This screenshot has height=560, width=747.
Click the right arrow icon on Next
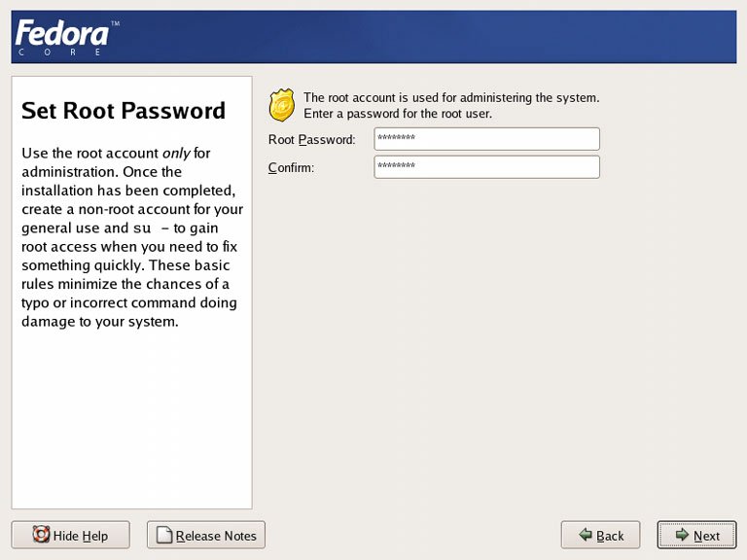tap(682, 535)
